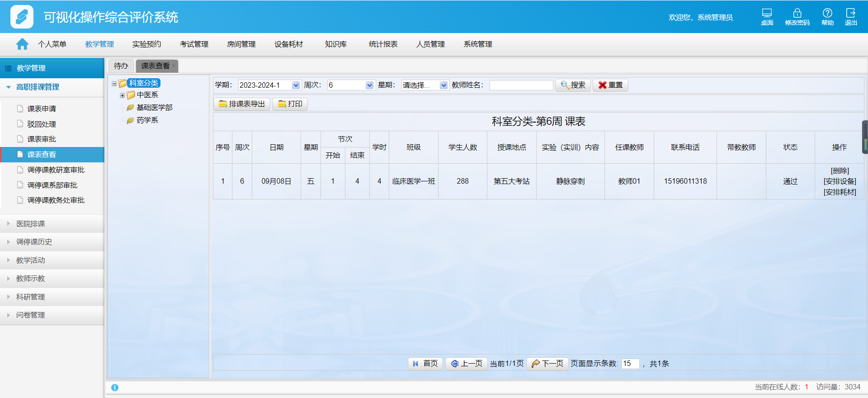
Task: Click the 药学系 leaf icon
Action: pos(130,120)
